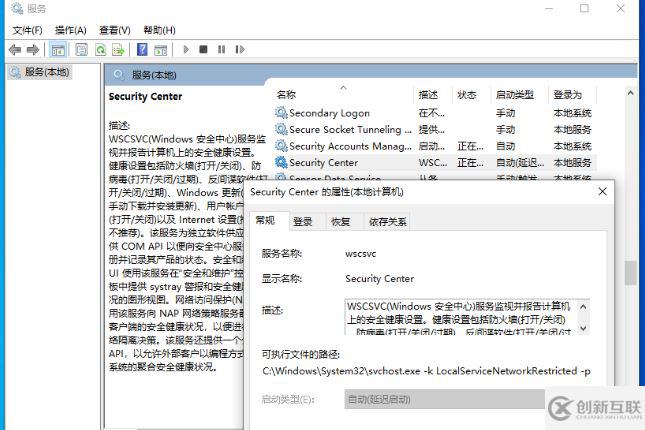Click the Services app icon in title bar
Image resolution: width=645 pixels, height=430 pixels.
point(16,8)
